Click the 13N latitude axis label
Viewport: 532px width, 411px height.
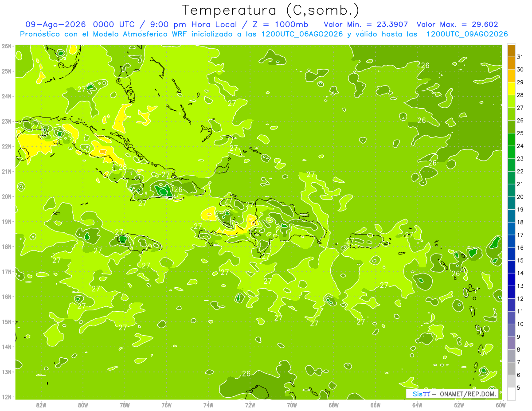point(6,372)
